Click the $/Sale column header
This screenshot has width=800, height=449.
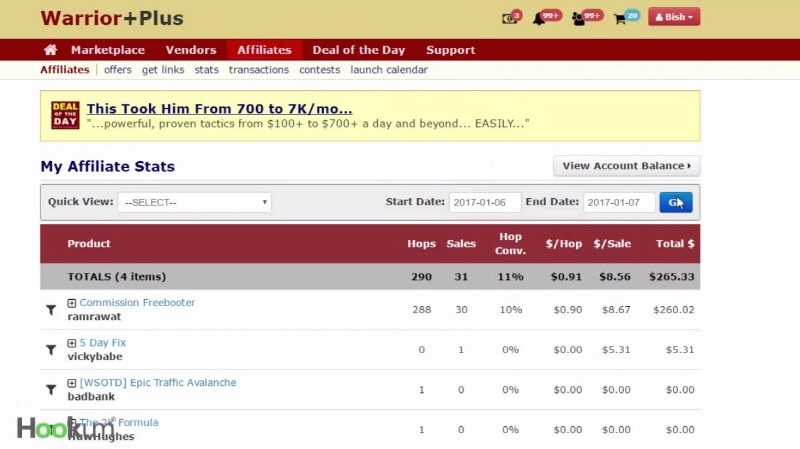tap(612, 243)
